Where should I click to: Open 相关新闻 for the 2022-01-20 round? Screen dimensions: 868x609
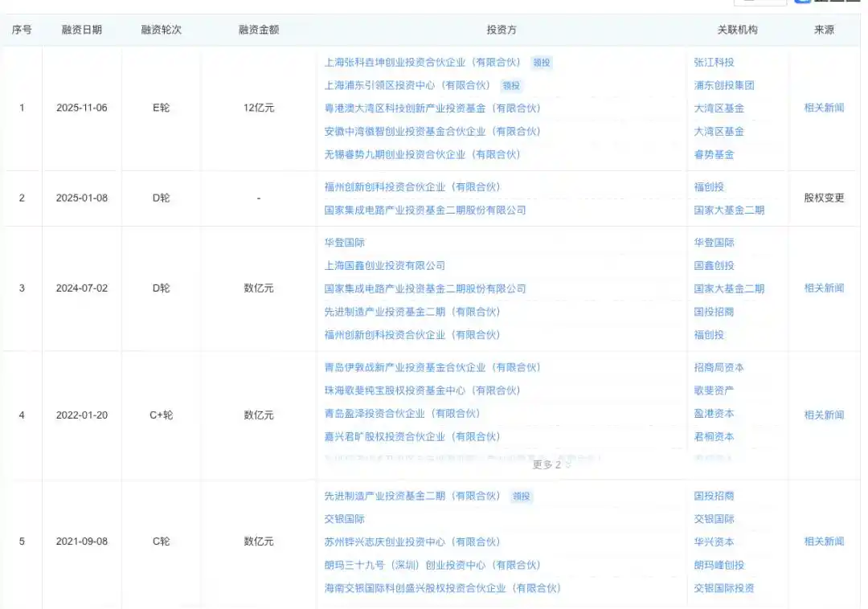[824, 415]
